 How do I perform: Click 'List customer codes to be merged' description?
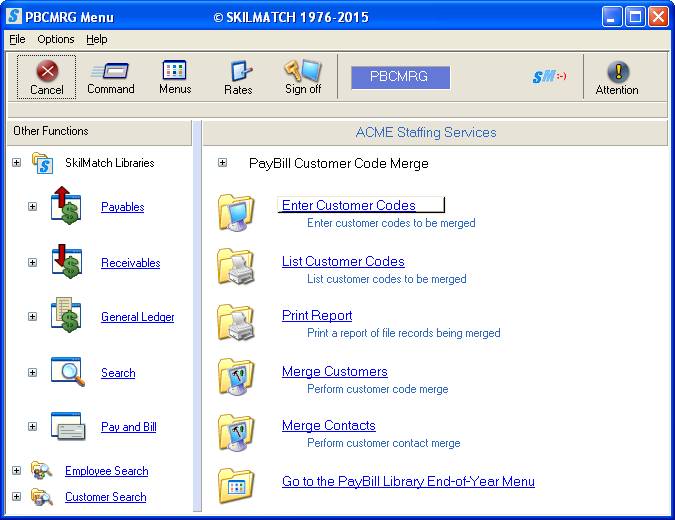(x=386, y=279)
